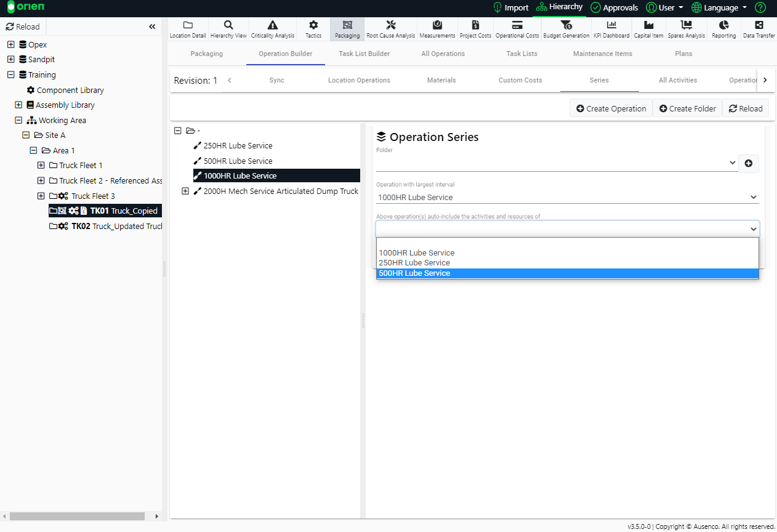The image size is (777, 532).
Task: Open Location Detail toolbar icon
Action: coord(188,29)
